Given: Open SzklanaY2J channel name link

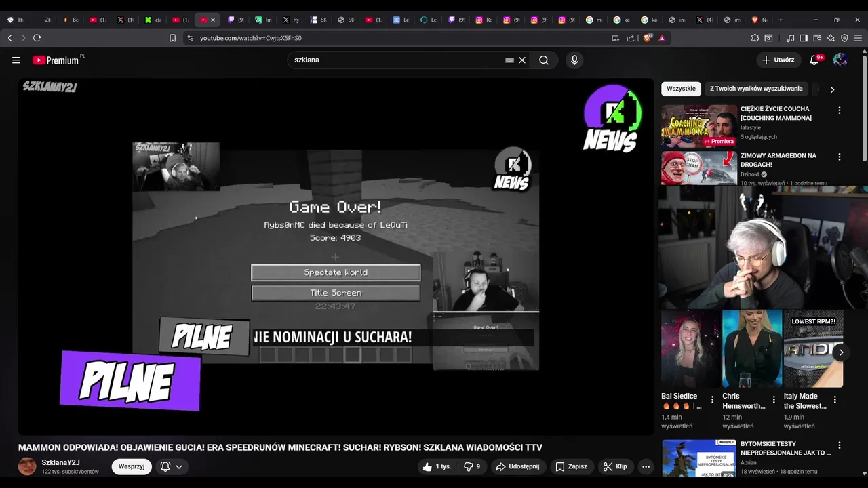Looking at the screenshot, I should [x=60, y=462].
